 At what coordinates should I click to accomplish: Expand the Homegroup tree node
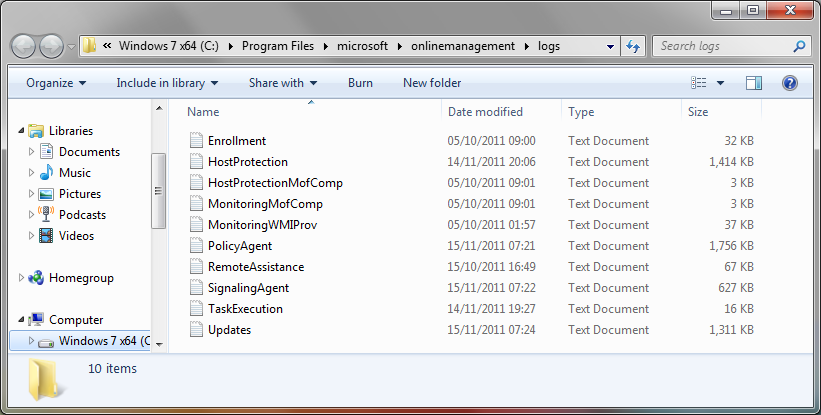coord(21,278)
